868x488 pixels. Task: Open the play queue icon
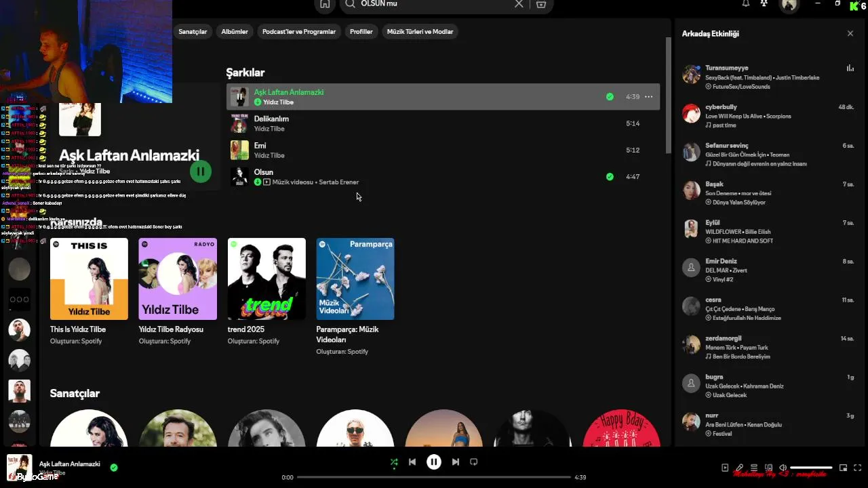pos(754,468)
